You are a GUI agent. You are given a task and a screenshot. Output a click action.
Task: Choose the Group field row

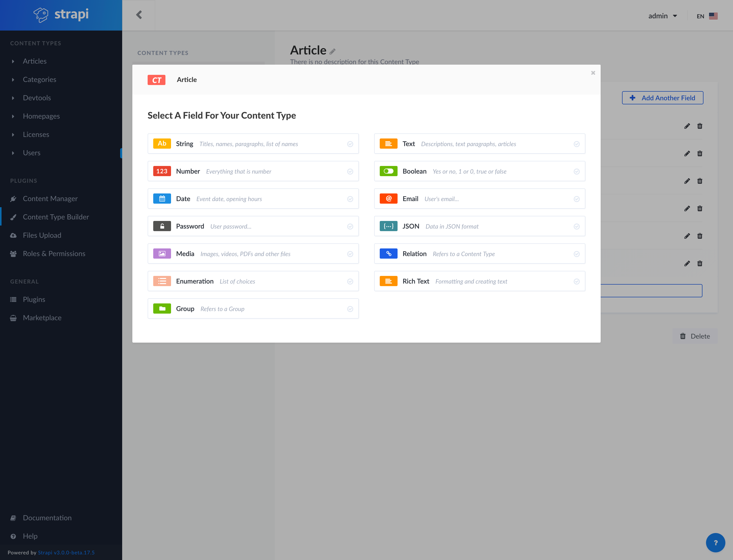[x=253, y=309]
